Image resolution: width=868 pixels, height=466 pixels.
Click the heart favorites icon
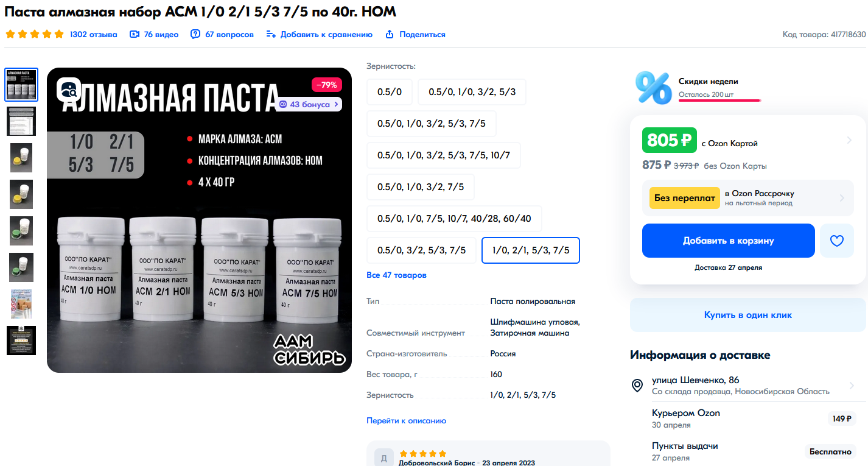837,241
